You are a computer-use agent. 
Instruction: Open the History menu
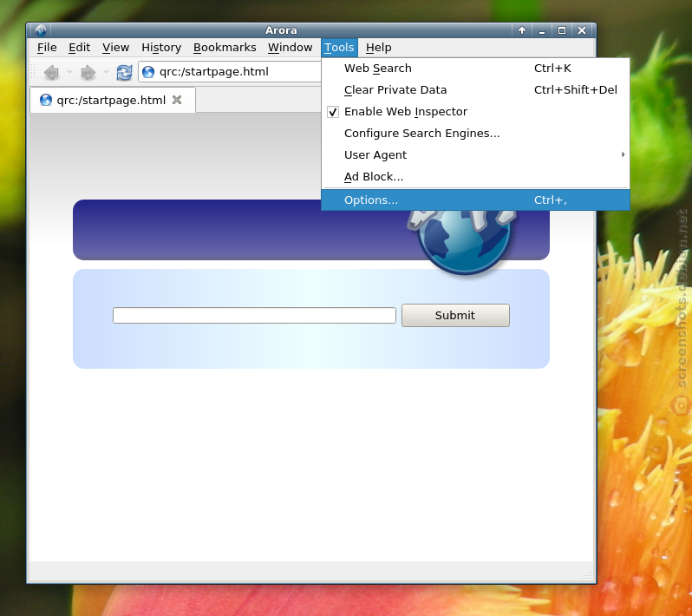(x=161, y=47)
